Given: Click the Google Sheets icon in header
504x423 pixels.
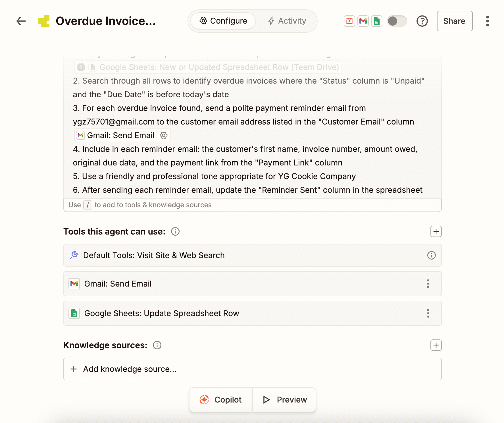Looking at the screenshot, I should point(376,21).
